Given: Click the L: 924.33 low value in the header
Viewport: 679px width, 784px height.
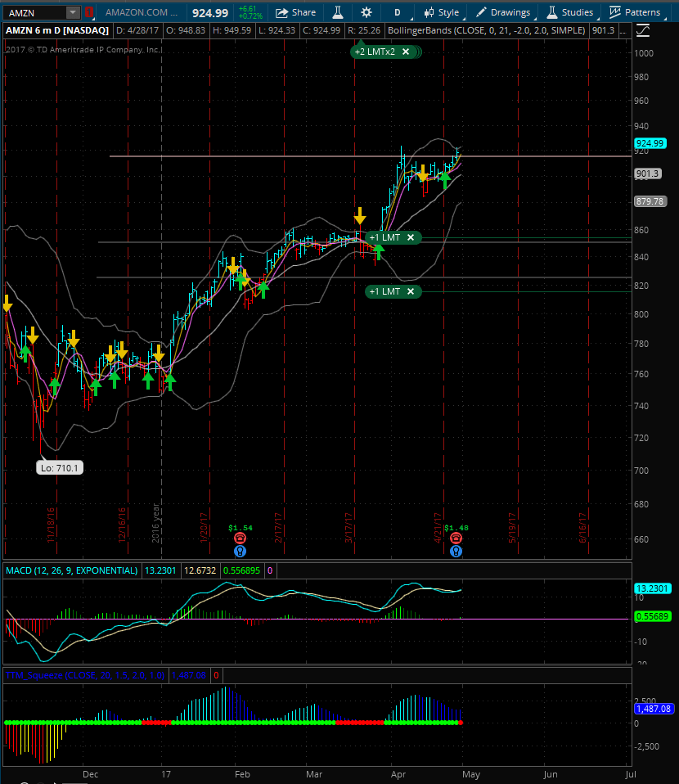Looking at the screenshot, I should tap(277, 30).
